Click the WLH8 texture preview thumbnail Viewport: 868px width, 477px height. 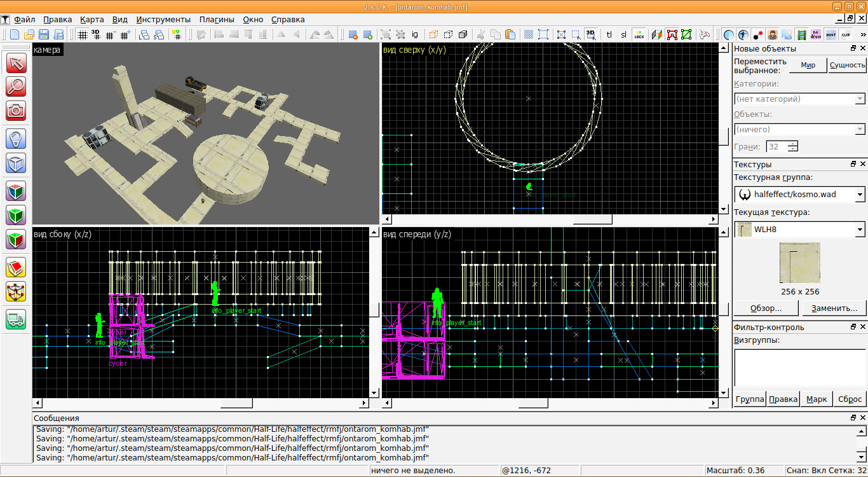click(x=799, y=262)
